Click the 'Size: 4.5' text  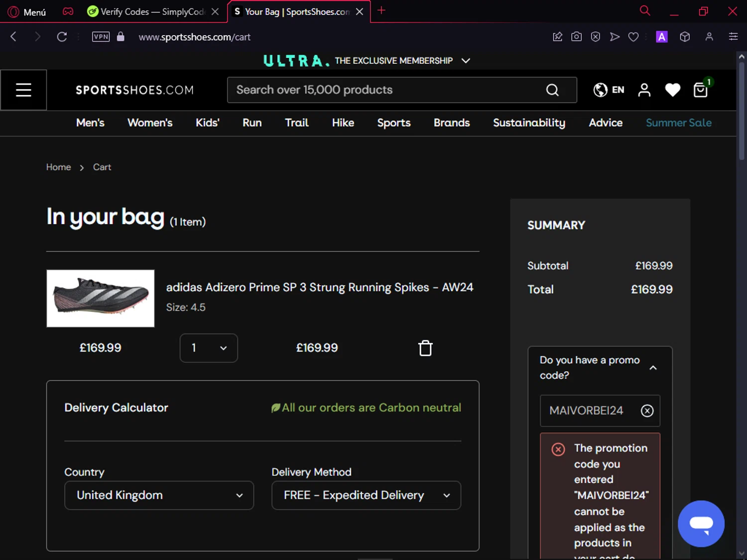pyautogui.click(x=186, y=308)
